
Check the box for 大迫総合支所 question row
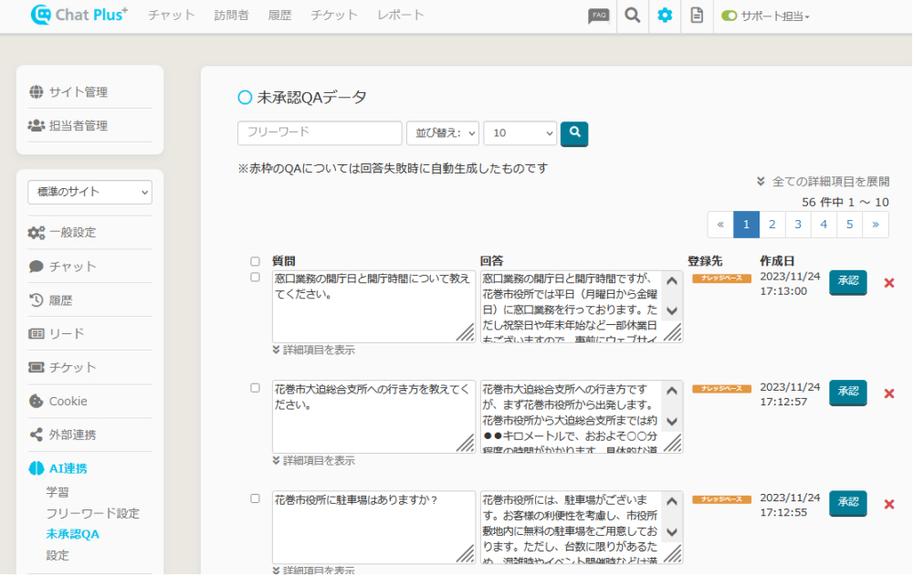click(255, 387)
